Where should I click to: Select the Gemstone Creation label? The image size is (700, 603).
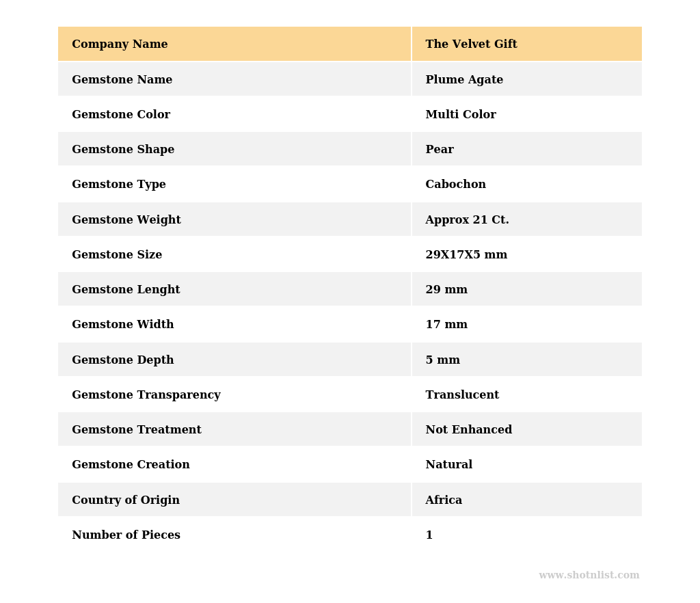click(x=131, y=465)
